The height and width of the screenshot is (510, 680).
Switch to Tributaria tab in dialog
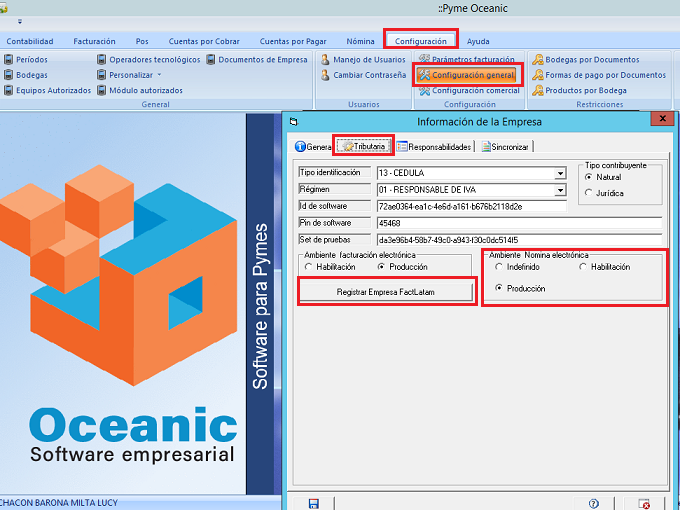pyautogui.click(x=363, y=146)
